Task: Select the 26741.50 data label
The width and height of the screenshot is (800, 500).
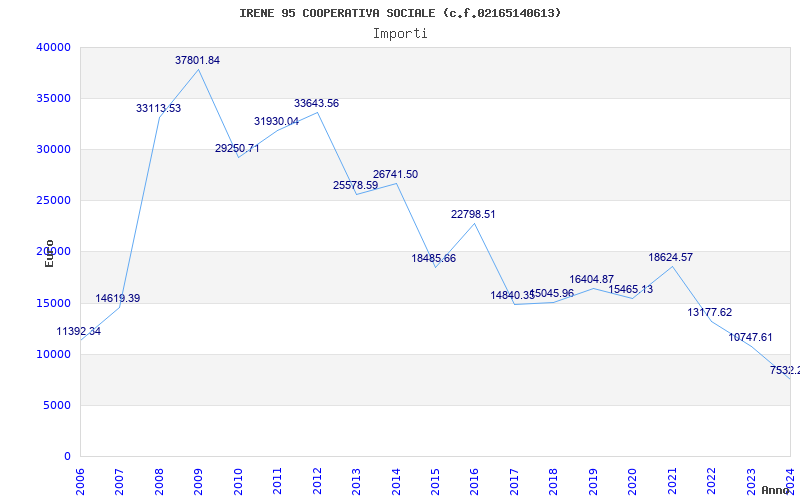Action: [x=395, y=174]
